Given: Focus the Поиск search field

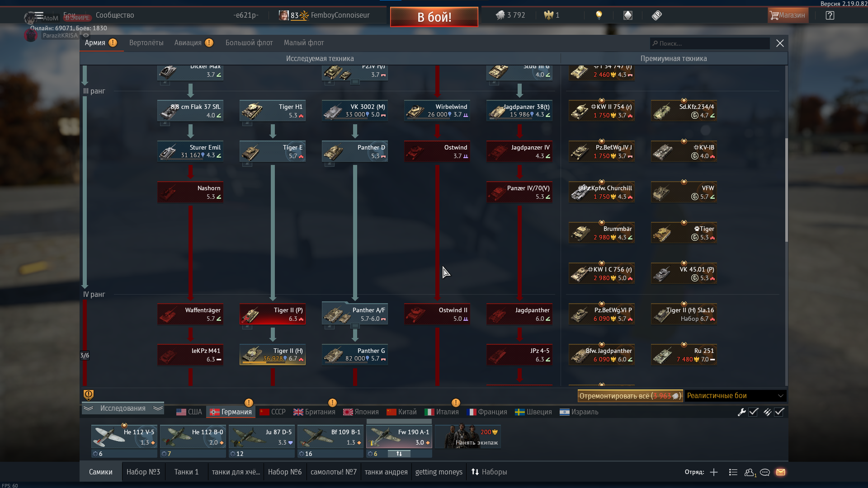Looking at the screenshot, I should tap(710, 43).
